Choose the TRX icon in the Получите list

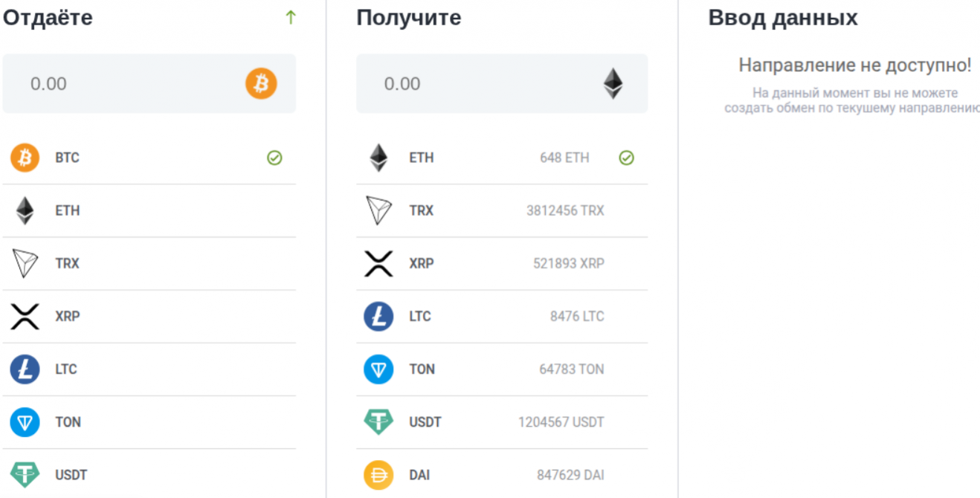pos(378,210)
